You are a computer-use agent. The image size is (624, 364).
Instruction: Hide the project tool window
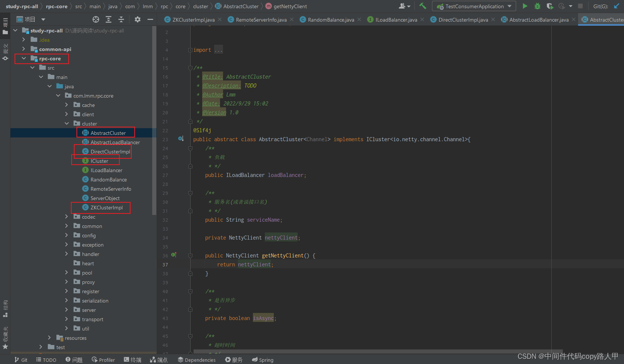(x=150, y=19)
